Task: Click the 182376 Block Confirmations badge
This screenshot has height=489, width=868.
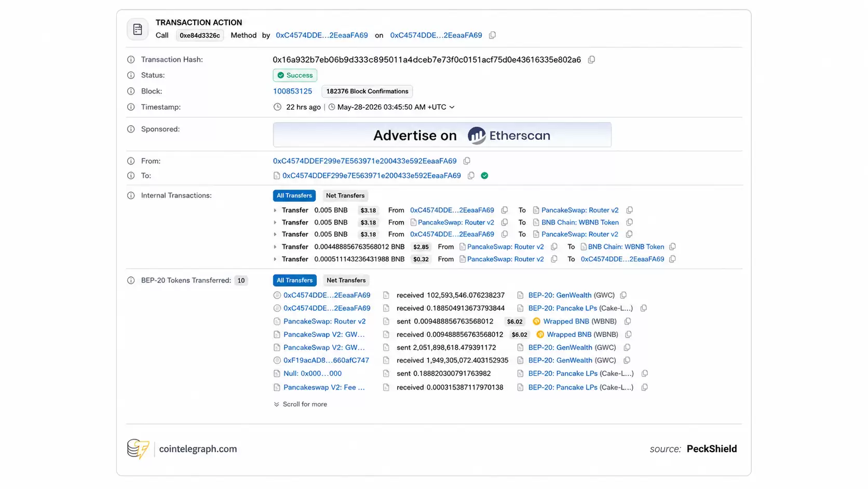Action: [367, 91]
